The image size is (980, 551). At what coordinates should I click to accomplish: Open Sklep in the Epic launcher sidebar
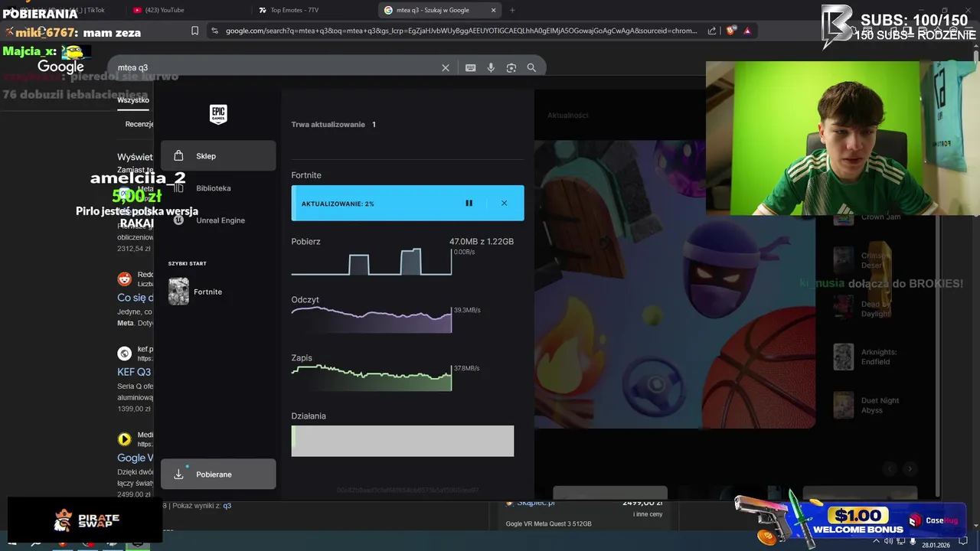coord(218,156)
